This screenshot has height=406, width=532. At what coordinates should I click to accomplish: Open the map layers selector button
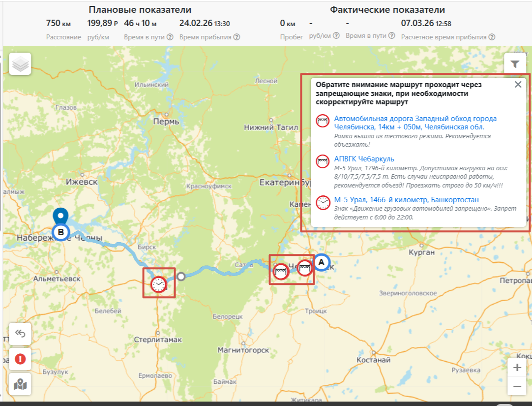[x=20, y=64]
